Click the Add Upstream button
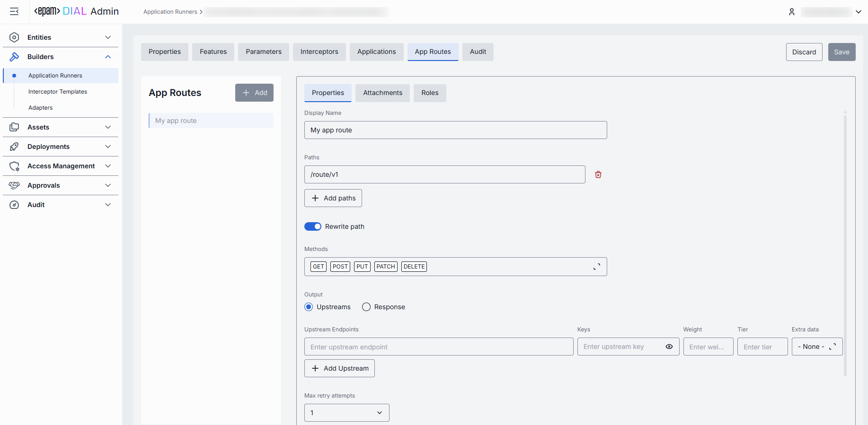This screenshot has width=868, height=425. click(x=339, y=368)
